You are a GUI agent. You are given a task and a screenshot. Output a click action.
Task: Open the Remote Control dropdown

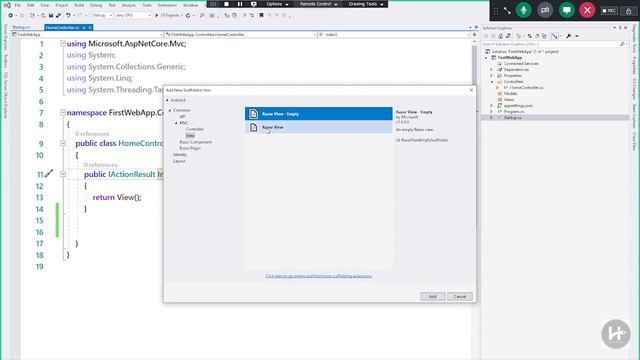click(319, 4)
